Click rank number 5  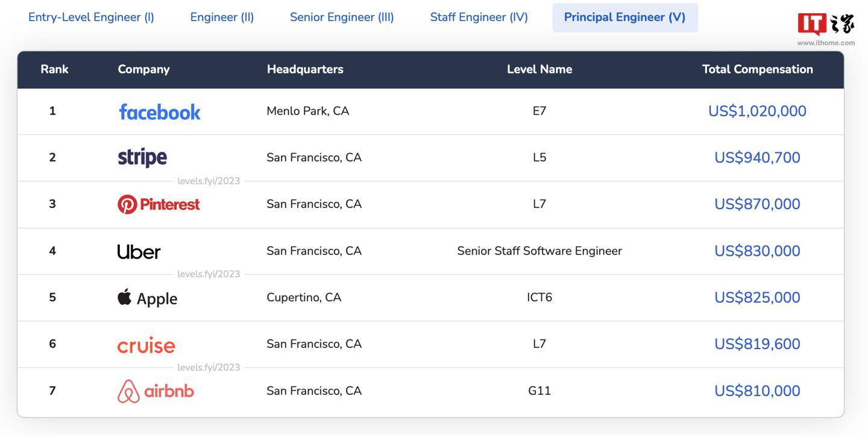tap(52, 297)
